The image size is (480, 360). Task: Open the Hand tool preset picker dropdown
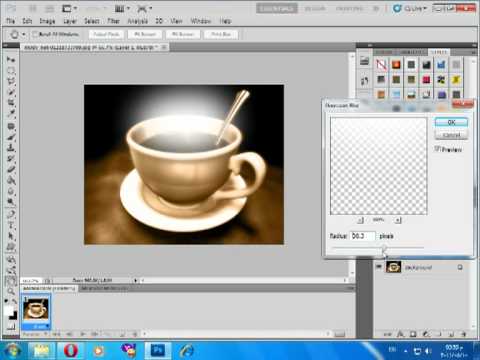(24, 34)
